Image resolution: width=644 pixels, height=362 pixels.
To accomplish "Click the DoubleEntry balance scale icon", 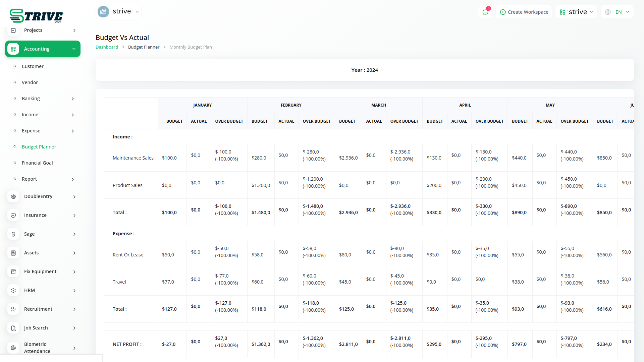I will 13,197.
